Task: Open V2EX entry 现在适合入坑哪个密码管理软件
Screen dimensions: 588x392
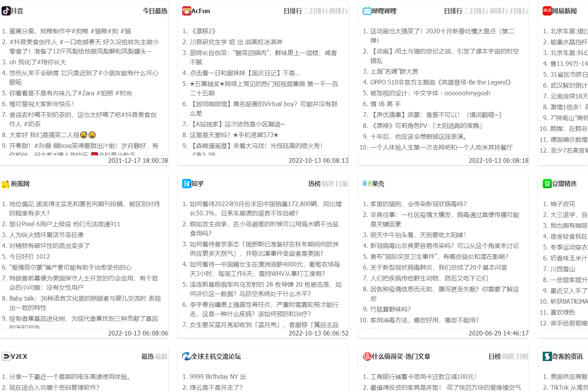Action: point(54,387)
